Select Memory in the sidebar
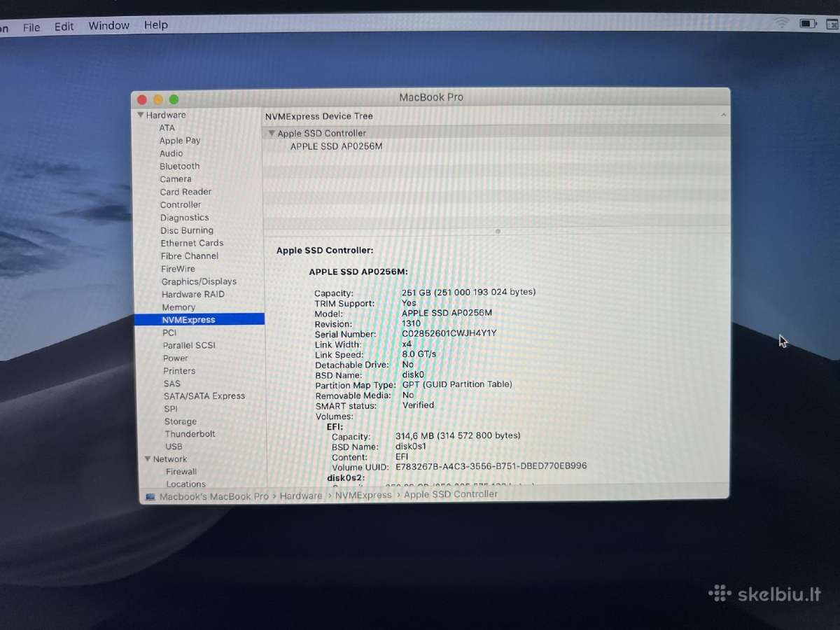The height and width of the screenshot is (630, 840). (178, 307)
